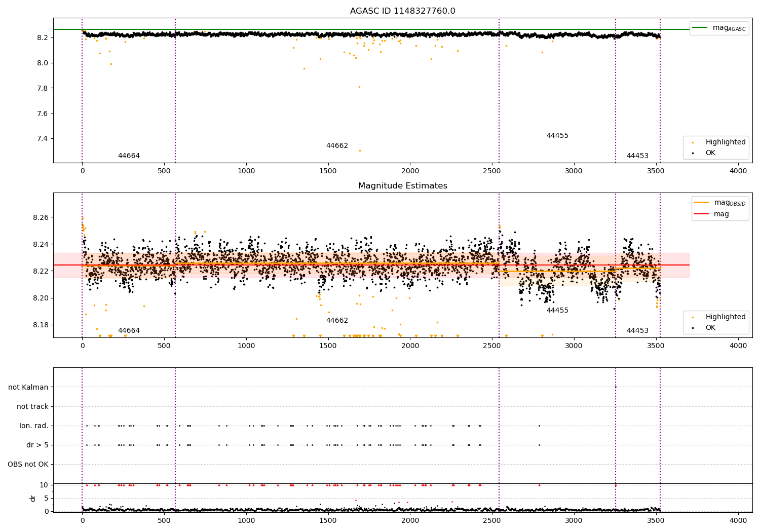Click obsid label 44664 in Magnitude Estimates plot

point(129,331)
